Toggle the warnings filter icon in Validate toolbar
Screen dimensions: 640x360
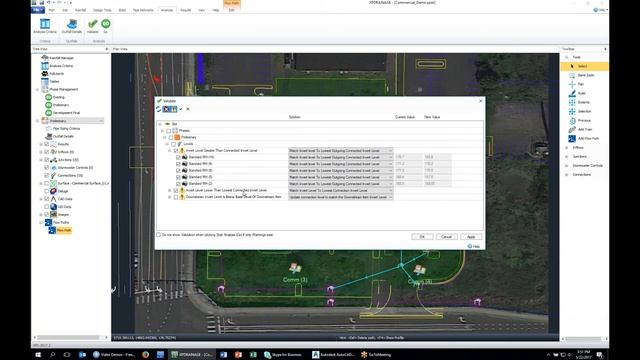[173, 109]
